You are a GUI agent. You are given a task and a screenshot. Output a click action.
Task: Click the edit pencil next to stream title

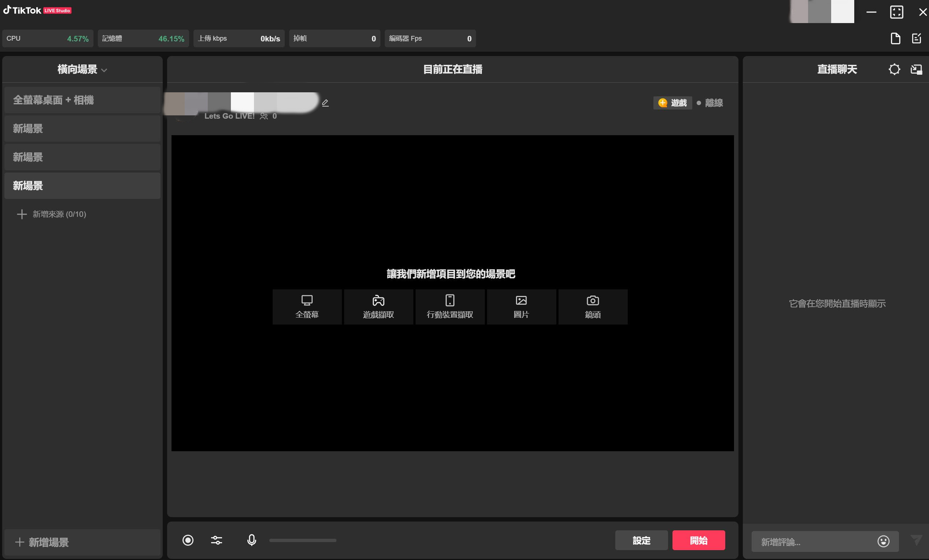325,103
